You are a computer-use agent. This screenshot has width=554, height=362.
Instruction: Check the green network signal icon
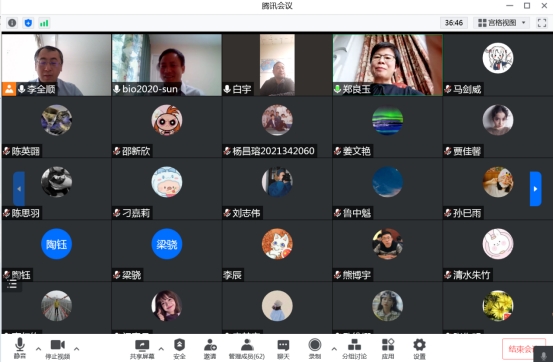[x=44, y=23]
